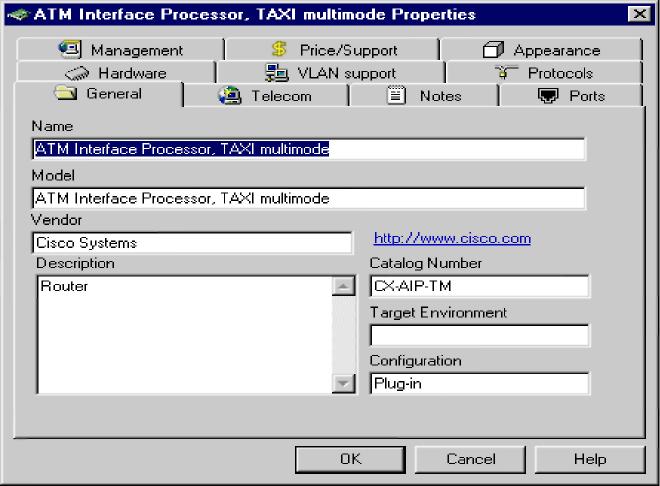Click the Management tab computer icon
This screenshot has width=660, height=486.
[69, 49]
